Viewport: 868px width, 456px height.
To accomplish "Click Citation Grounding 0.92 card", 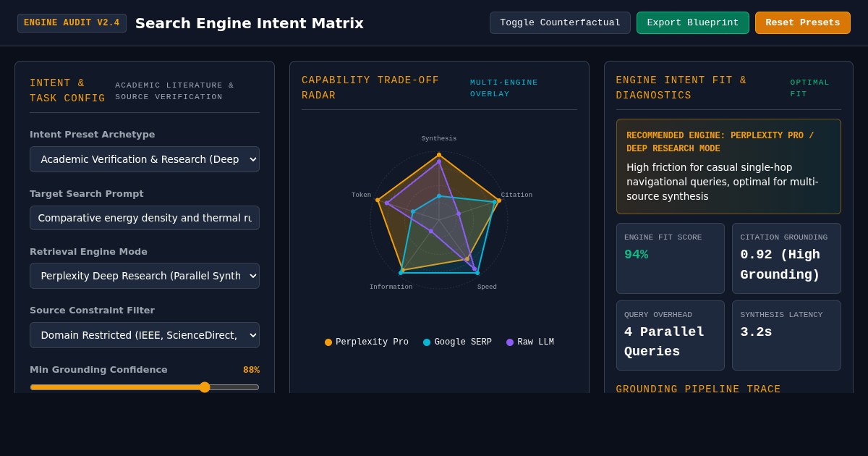I will coord(786,258).
